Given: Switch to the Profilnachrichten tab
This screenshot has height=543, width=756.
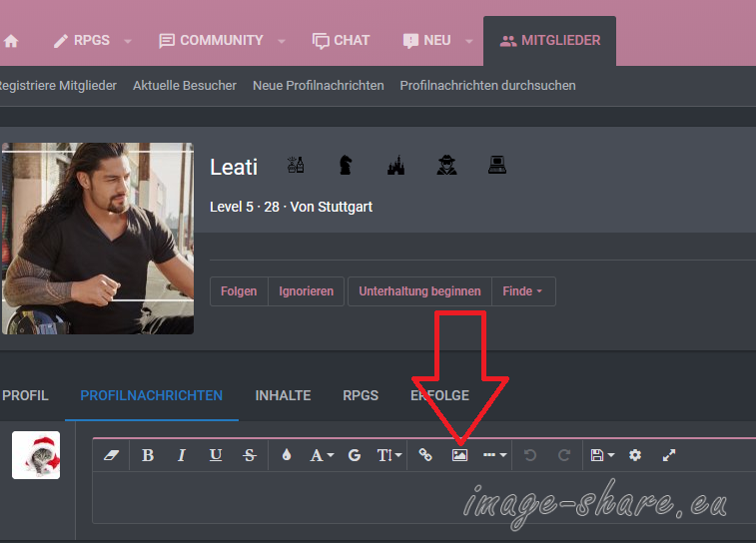Looking at the screenshot, I should click(x=152, y=395).
